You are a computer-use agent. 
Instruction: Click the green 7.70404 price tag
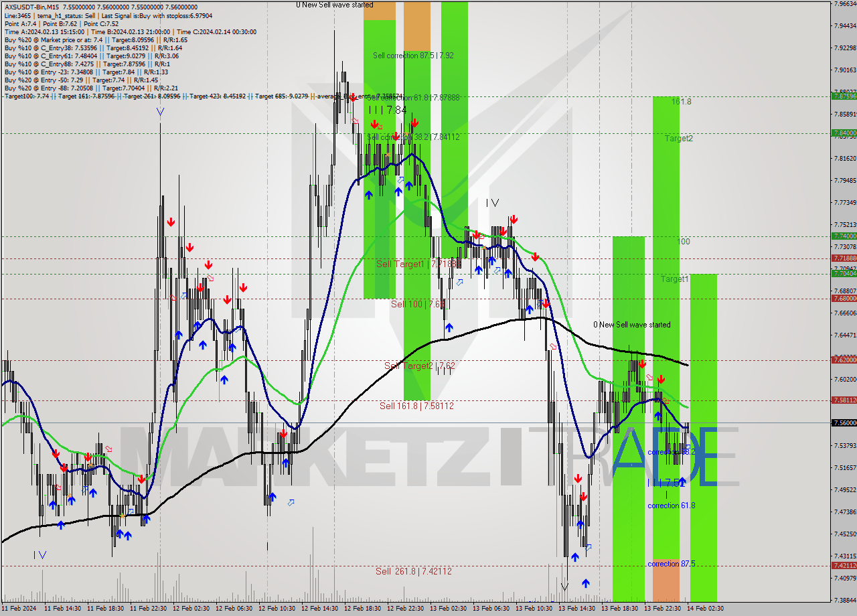844,273
